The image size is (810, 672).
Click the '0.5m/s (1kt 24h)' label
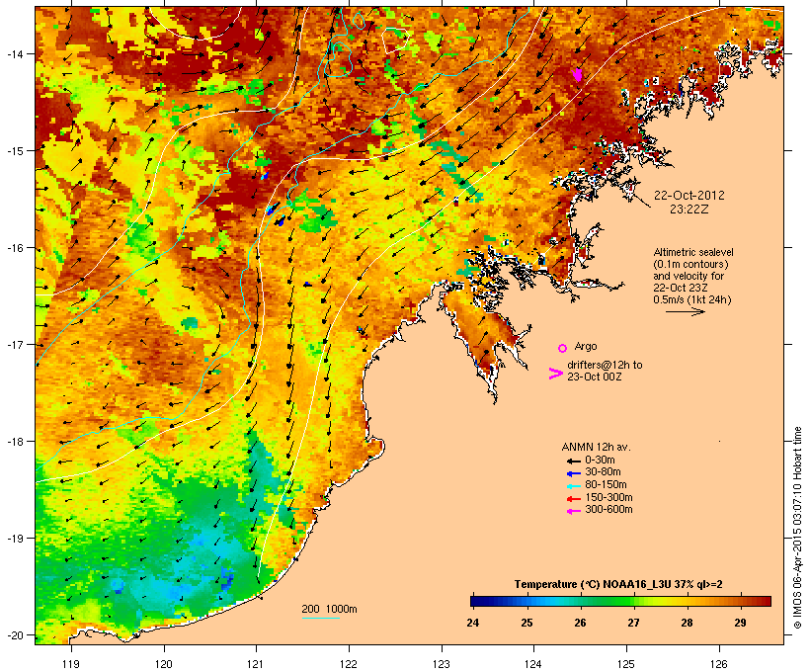pyautogui.click(x=692, y=299)
